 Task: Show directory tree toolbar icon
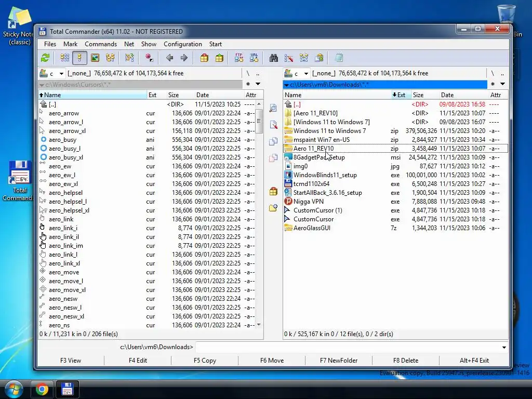pyautogui.click(x=110, y=58)
